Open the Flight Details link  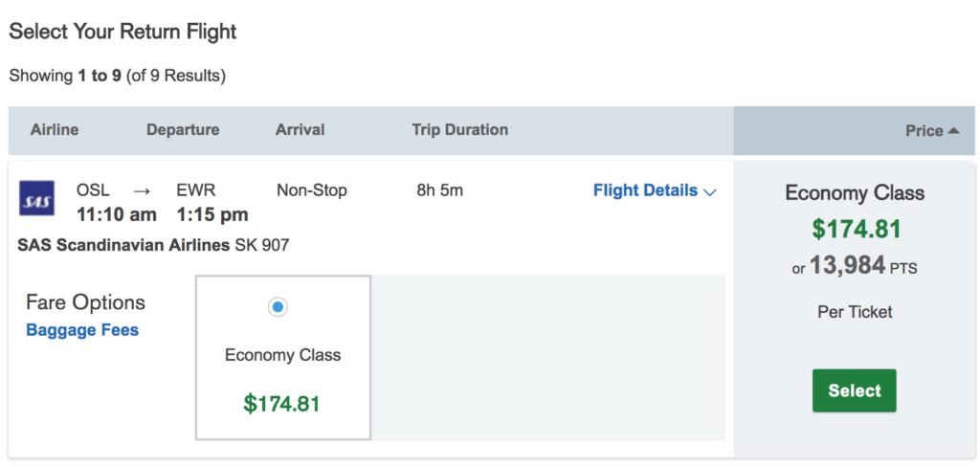click(645, 190)
